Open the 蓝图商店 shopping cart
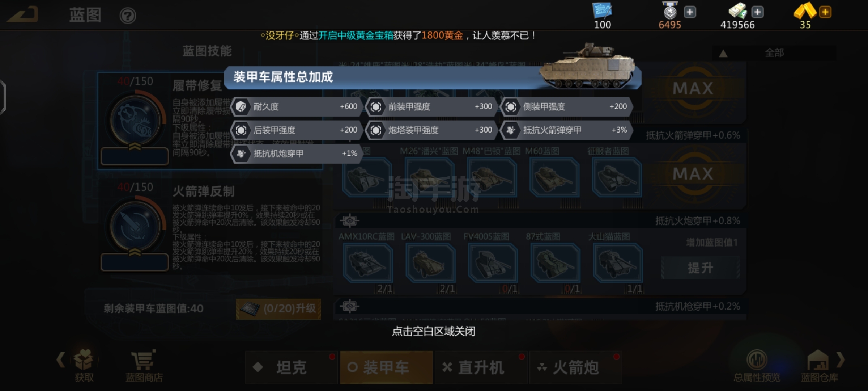Viewport: 868px width, 391px height. click(x=144, y=366)
